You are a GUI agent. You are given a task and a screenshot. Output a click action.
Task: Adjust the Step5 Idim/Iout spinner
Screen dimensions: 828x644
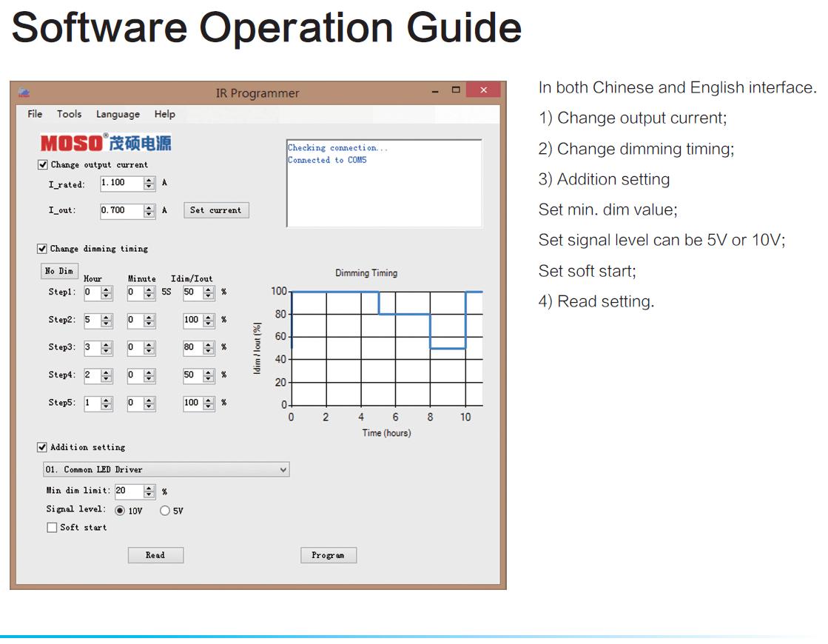pyautogui.click(x=209, y=403)
